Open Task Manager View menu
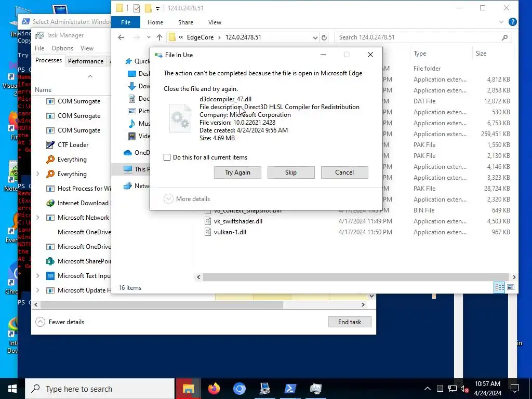Screen dimensions: 532x399 point(87,48)
